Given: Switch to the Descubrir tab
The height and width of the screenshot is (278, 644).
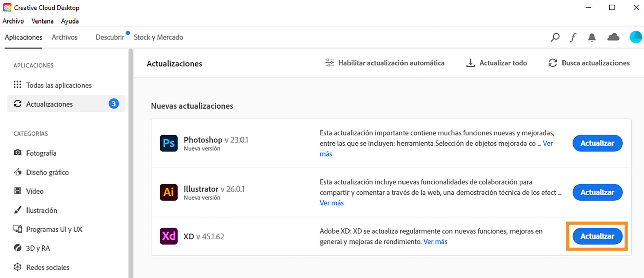Looking at the screenshot, I should [110, 37].
